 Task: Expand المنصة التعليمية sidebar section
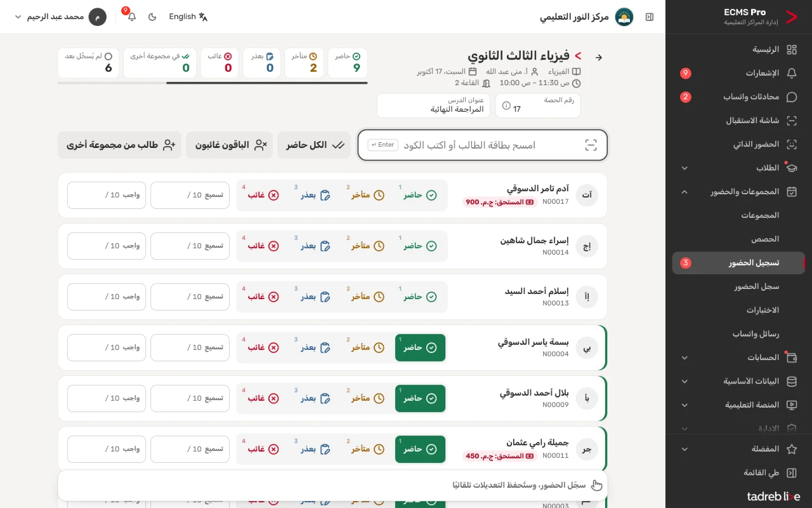pyautogui.click(x=738, y=405)
